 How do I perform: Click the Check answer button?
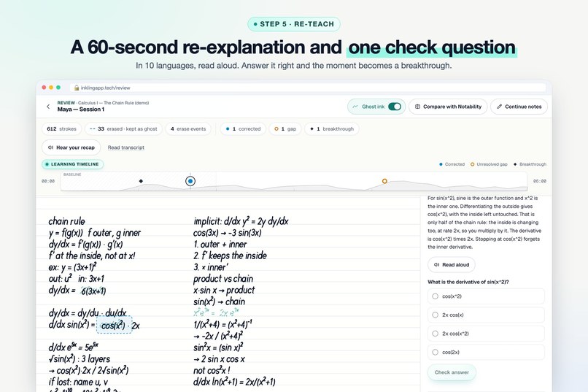point(452,372)
